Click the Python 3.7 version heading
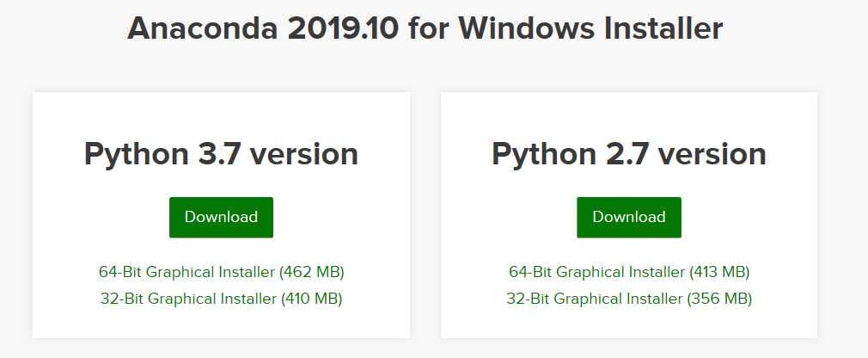The image size is (868, 358). pyautogui.click(x=221, y=154)
